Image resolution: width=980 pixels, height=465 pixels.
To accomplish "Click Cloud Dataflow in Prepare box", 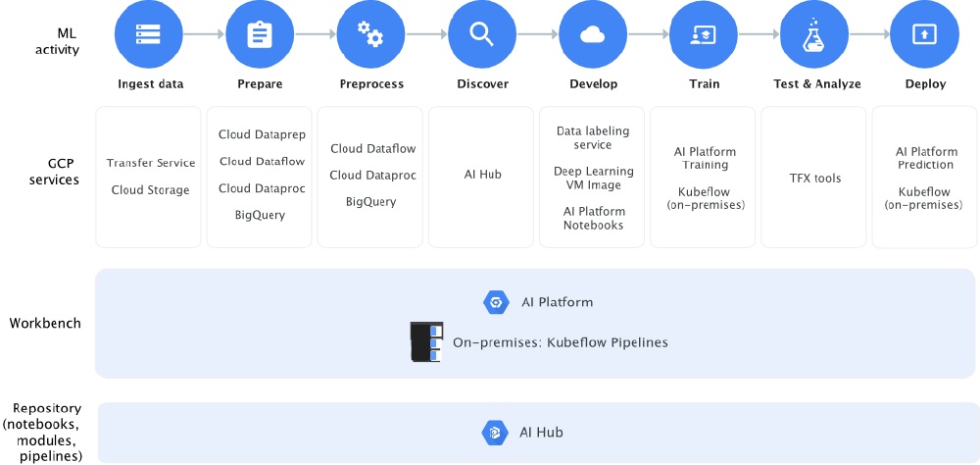I will click(262, 162).
